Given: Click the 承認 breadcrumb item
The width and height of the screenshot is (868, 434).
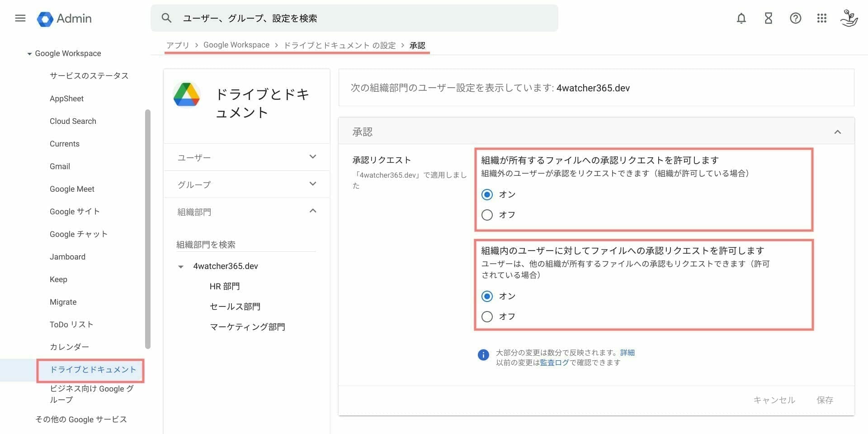Looking at the screenshot, I should 417,45.
